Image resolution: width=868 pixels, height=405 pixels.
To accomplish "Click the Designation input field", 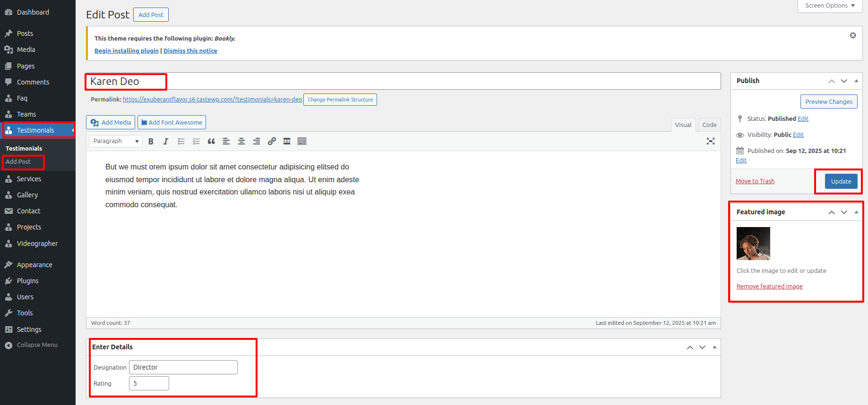I will coord(183,367).
